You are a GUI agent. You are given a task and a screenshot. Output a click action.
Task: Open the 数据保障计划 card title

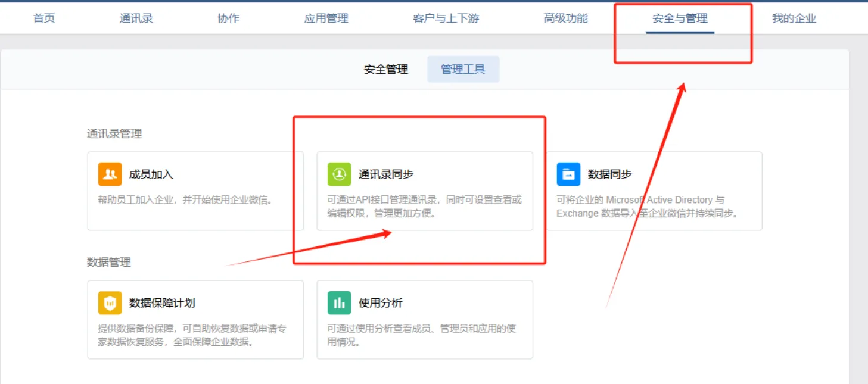162,303
